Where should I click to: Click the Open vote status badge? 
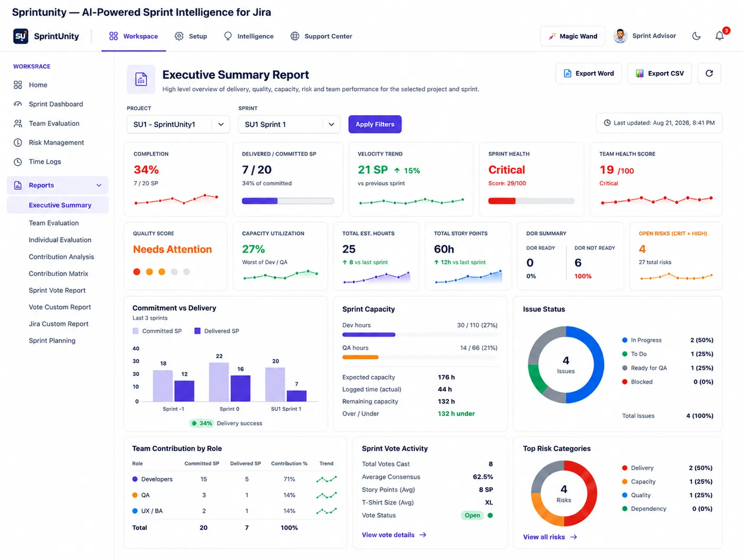pyautogui.click(x=472, y=515)
